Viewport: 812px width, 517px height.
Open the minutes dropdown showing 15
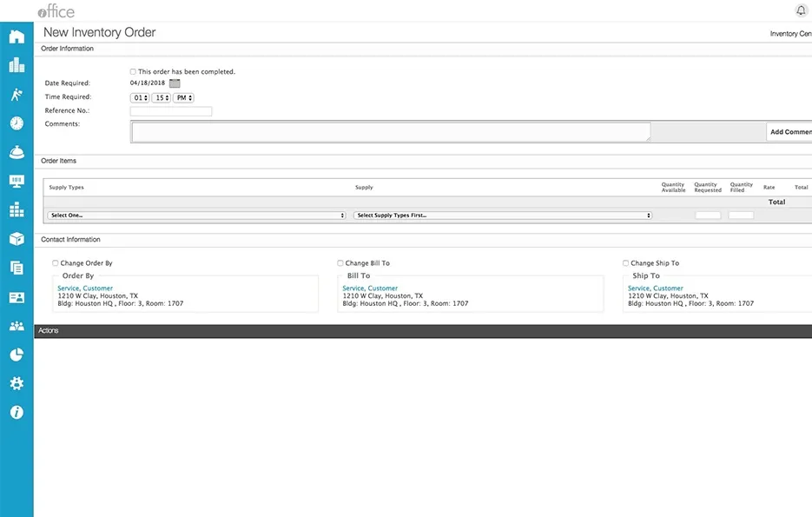pyautogui.click(x=161, y=98)
